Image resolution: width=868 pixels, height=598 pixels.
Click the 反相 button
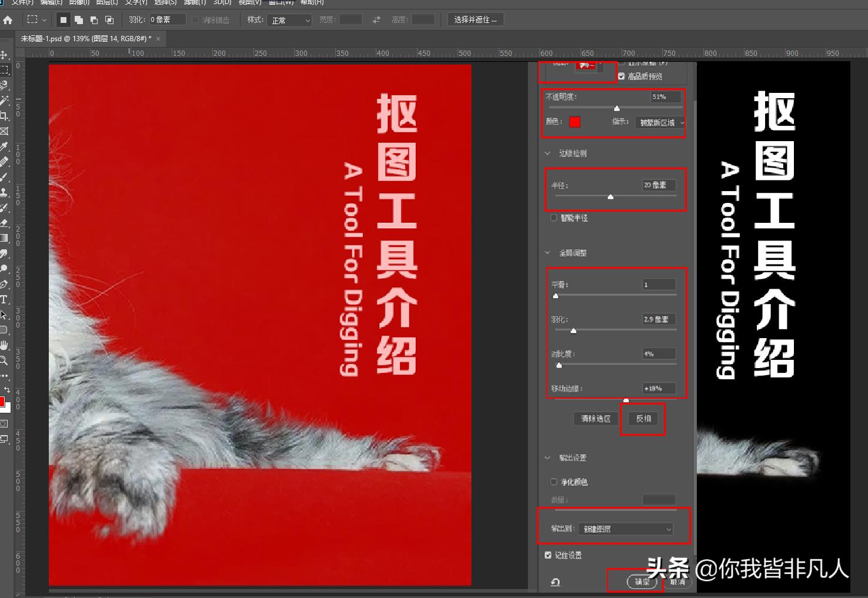click(642, 418)
